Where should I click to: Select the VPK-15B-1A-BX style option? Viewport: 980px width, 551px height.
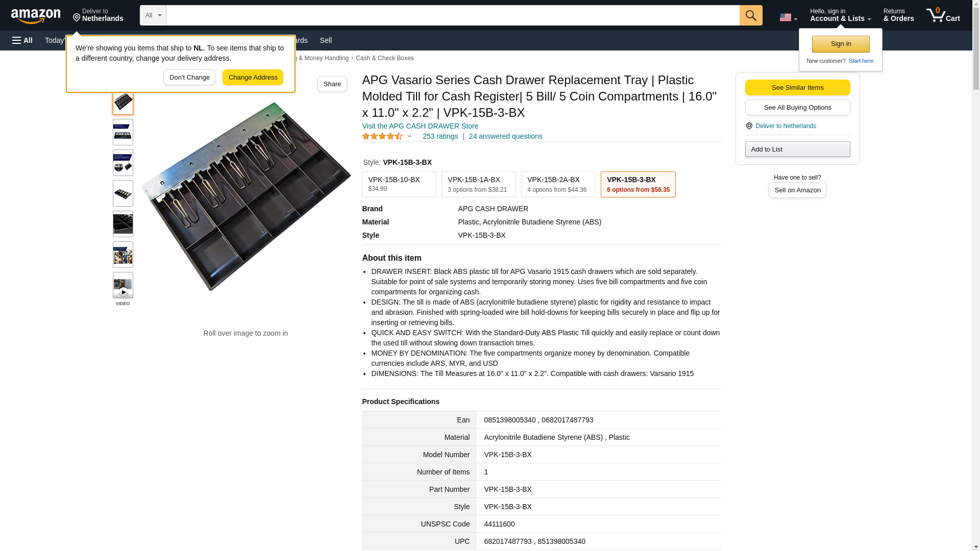tap(478, 184)
